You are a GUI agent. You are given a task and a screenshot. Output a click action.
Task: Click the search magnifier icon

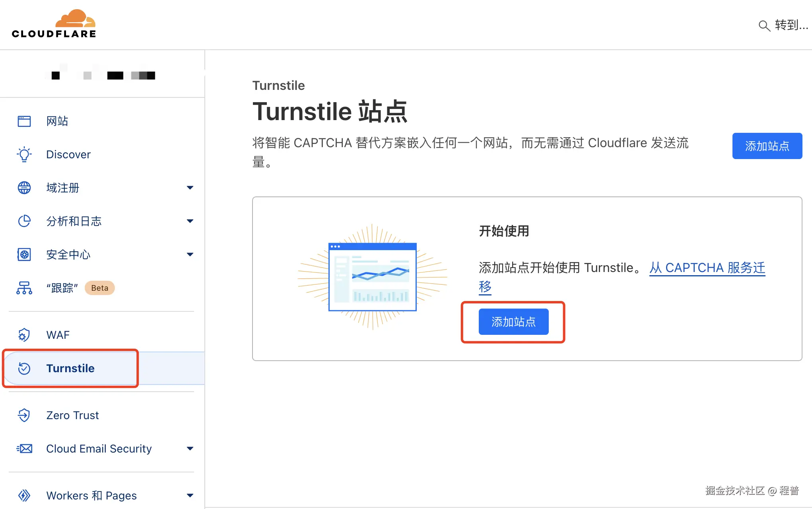[763, 26]
